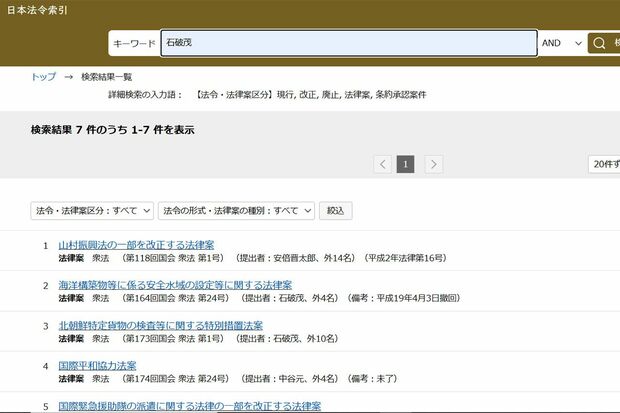Open the AND operator dropdown
This screenshot has height=413, width=620.
(x=561, y=43)
